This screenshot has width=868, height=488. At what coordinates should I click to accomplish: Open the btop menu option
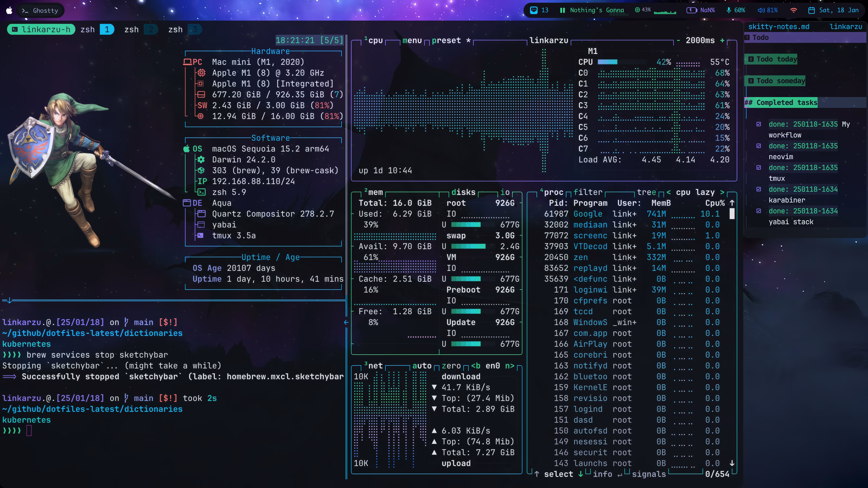[412, 40]
